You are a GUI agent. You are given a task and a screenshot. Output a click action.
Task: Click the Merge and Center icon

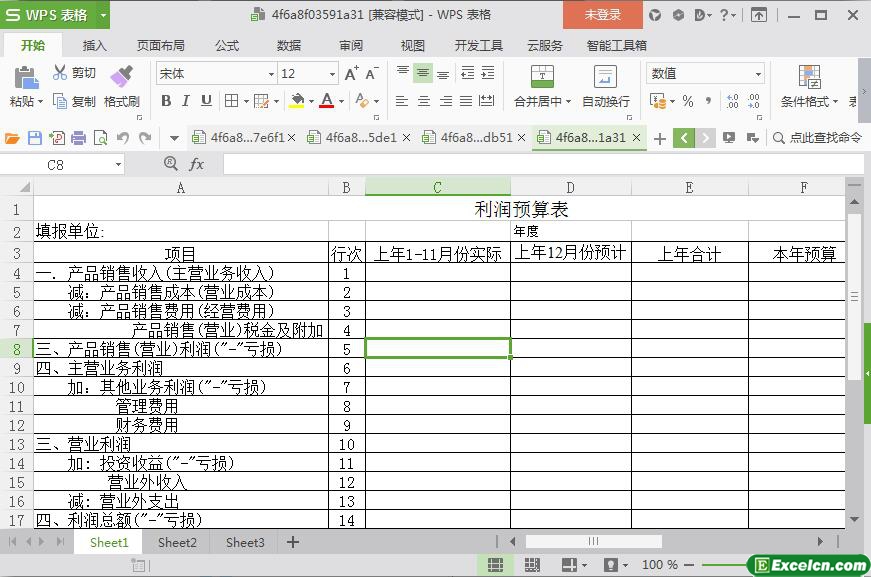[x=542, y=77]
